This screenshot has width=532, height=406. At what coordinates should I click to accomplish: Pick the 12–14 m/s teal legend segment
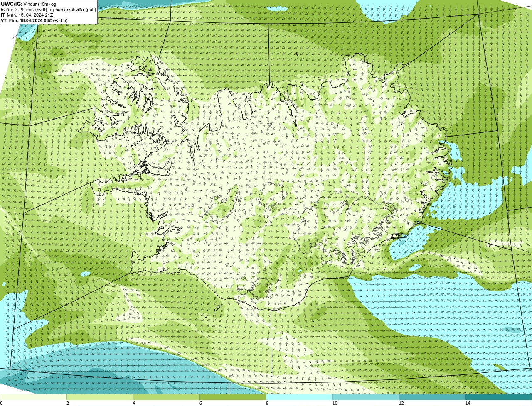432,397
